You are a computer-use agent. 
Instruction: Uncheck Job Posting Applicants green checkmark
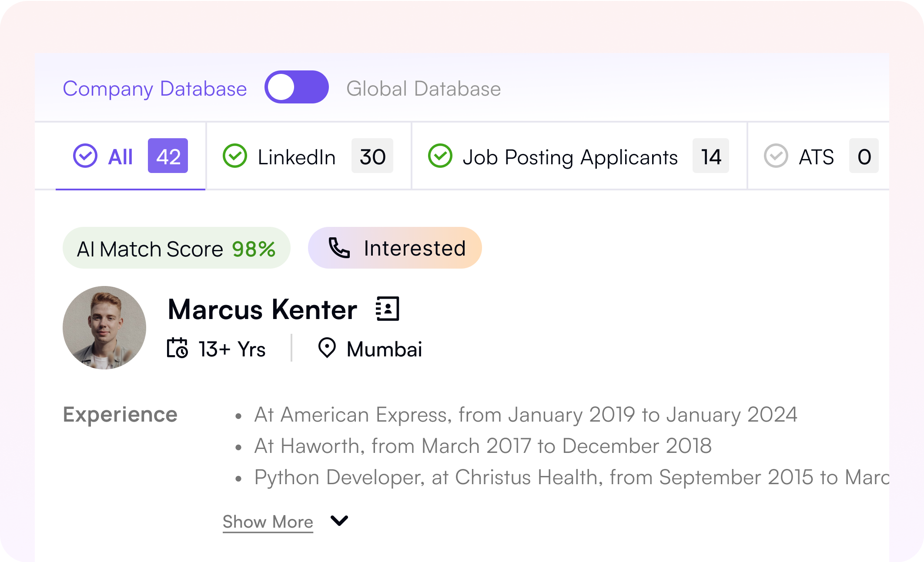pyautogui.click(x=440, y=156)
